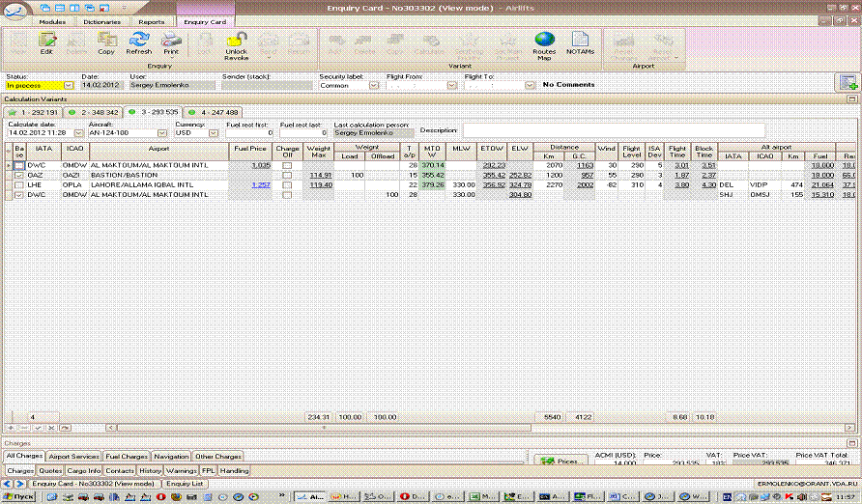Switch to the Dictionaries ribbon tab

point(100,21)
